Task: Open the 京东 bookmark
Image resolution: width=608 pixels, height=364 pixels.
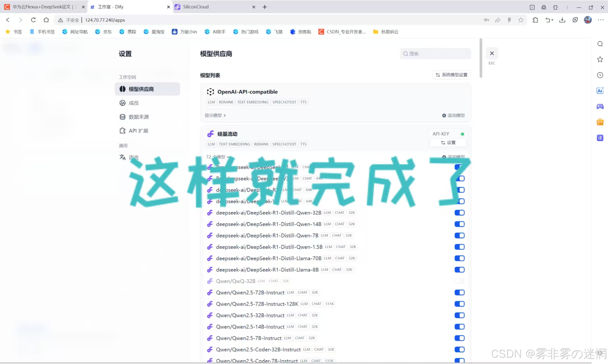Action: (104, 32)
